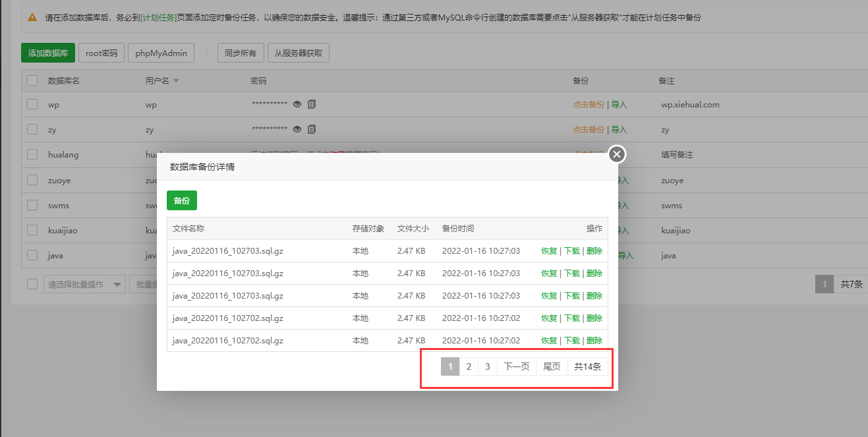Click the 填写备注 field for hualang
This screenshot has height=437, width=868.
click(677, 155)
